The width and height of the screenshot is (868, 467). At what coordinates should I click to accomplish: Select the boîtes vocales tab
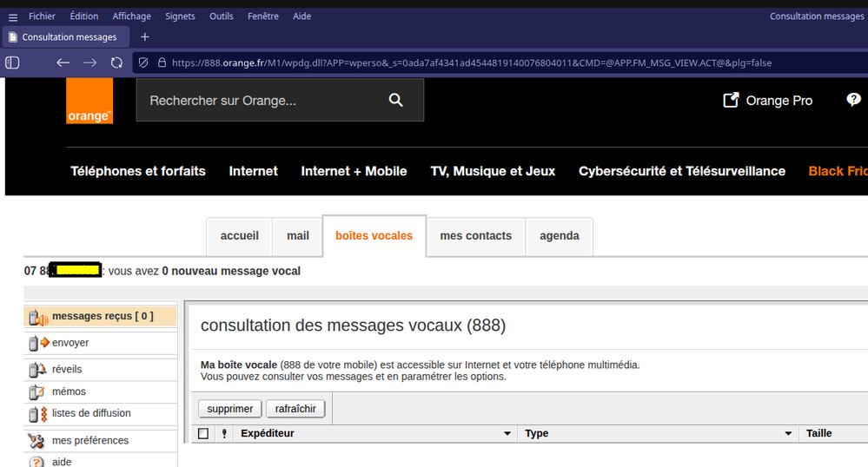coord(374,236)
